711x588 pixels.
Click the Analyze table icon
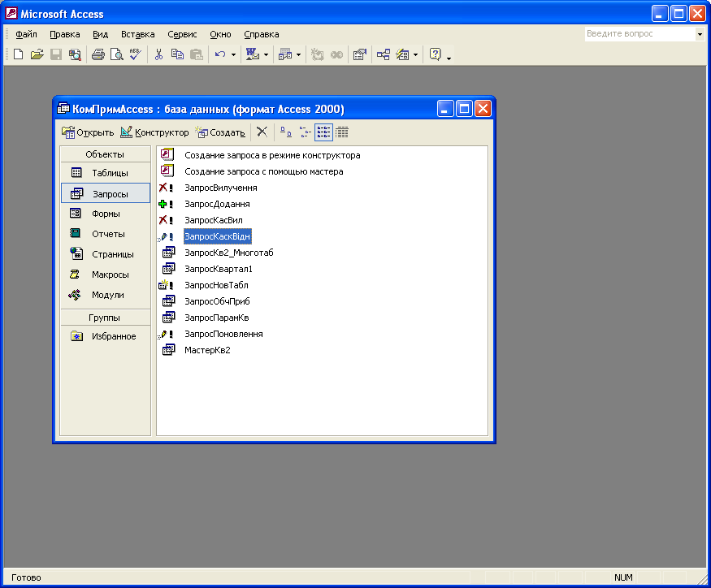coord(285,55)
